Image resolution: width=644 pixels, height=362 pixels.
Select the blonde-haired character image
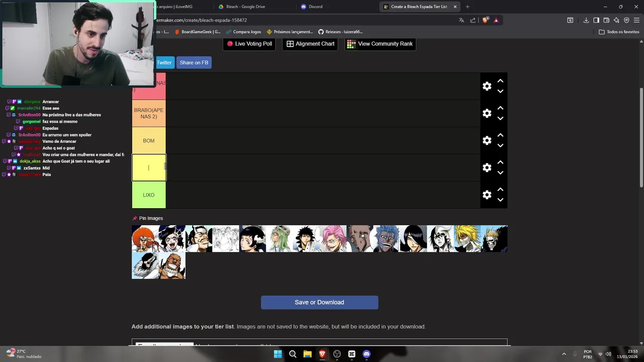coord(467,239)
